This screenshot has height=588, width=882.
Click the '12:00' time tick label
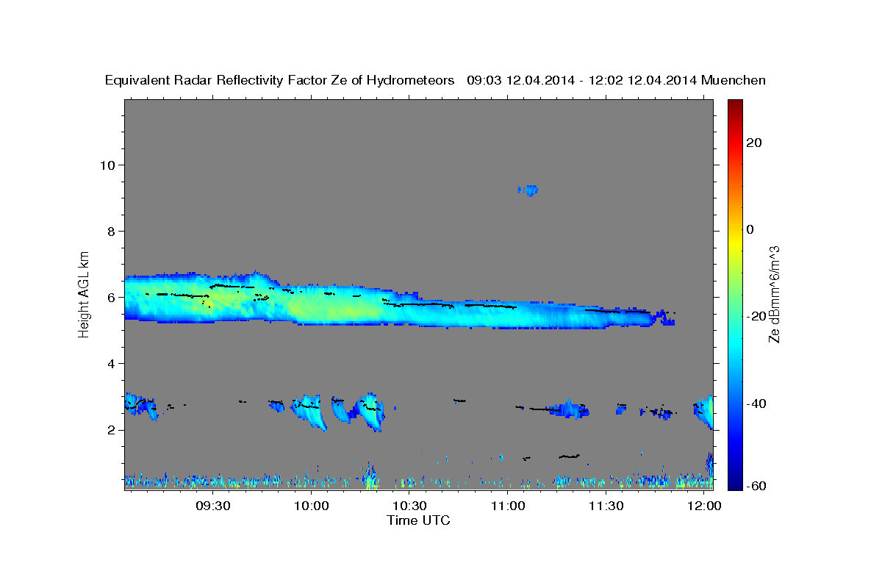pyautogui.click(x=704, y=506)
